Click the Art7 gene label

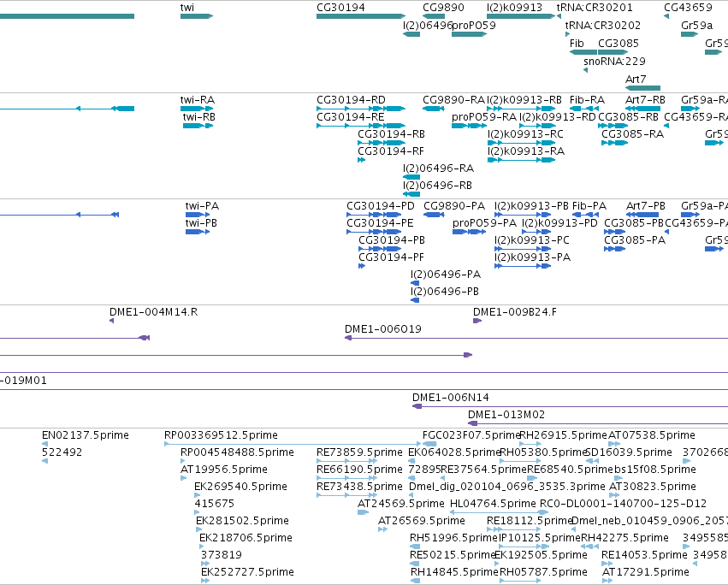636,79
